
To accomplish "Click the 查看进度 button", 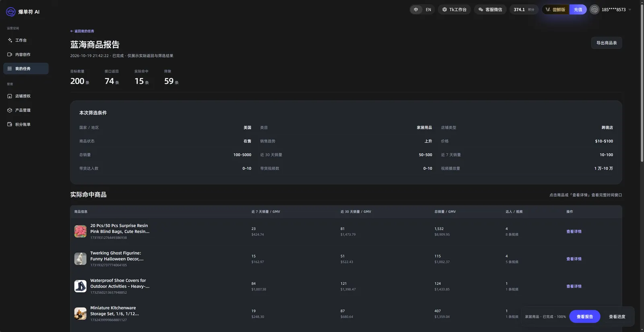I will (x=617, y=317).
